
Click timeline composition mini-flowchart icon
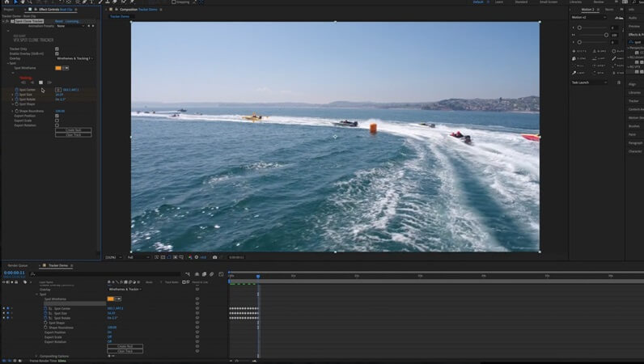(x=187, y=274)
